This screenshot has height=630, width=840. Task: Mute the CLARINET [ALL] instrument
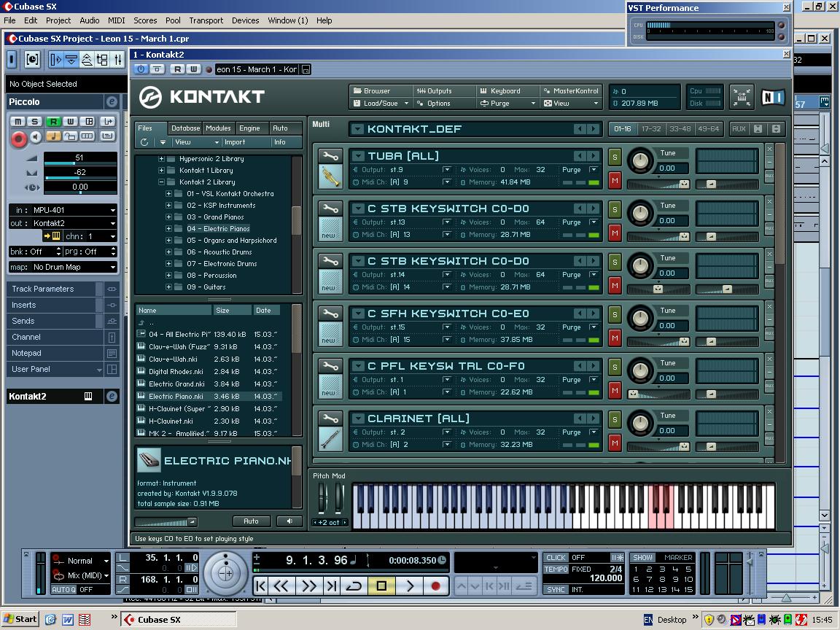tap(615, 443)
